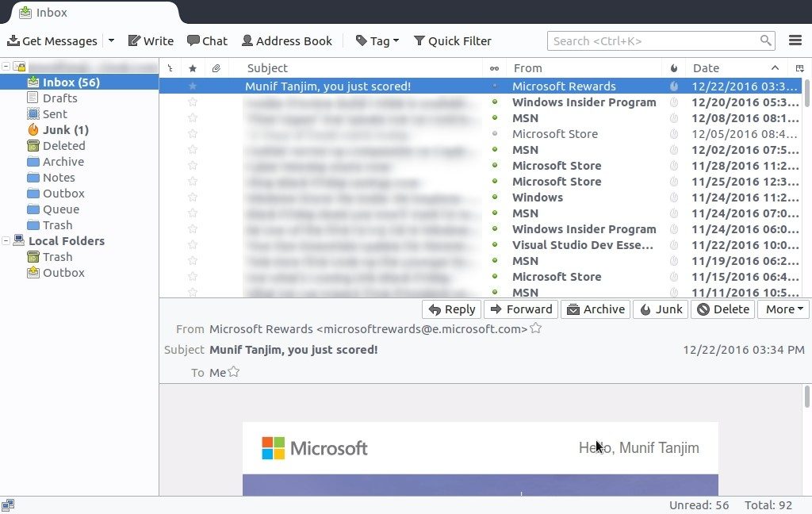The image size is (812, 514).
Task: Open the More actions dropdown
Action: (783, 309)
